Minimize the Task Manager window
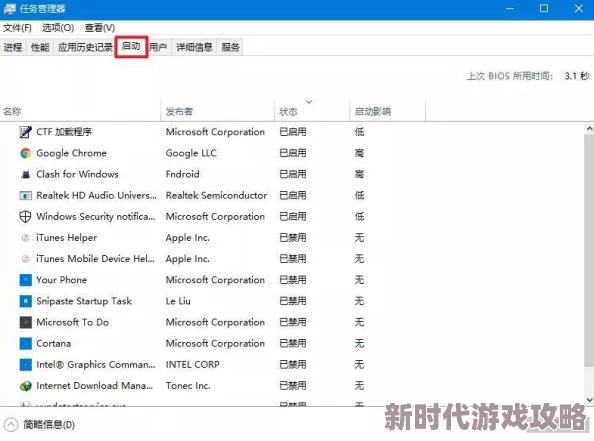 pyautogui.click(x=510, y=8)
